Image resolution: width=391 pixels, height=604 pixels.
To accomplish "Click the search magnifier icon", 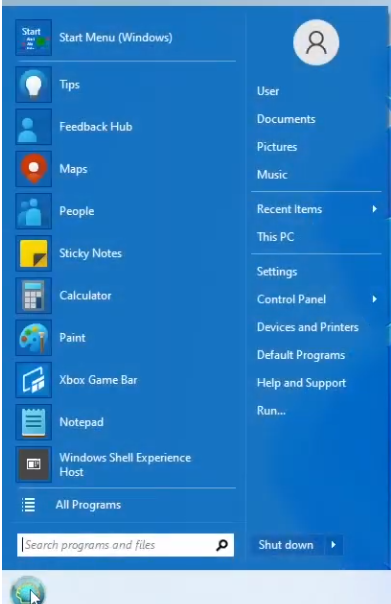I will pos(222,545).
